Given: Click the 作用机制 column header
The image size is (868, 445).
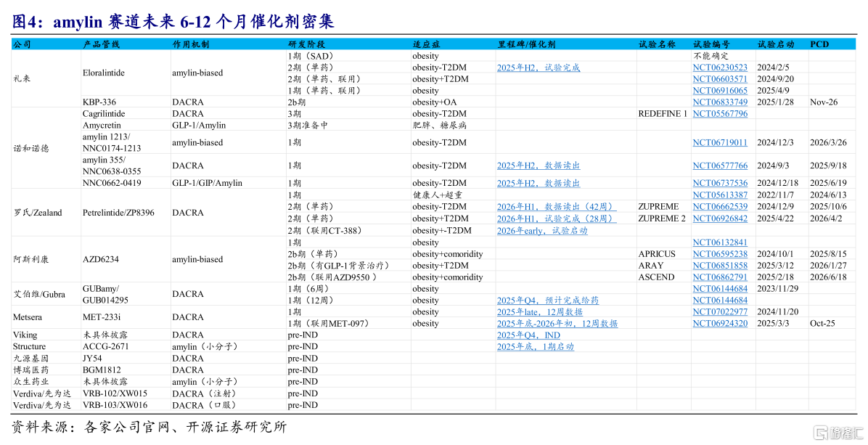Looking at the screenshot, I should tap(190, 44).
